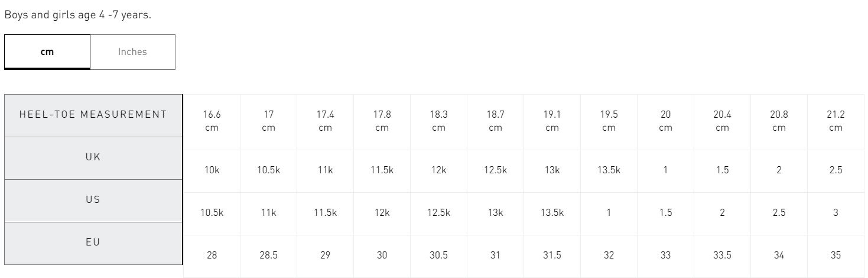Select the US row header
This screenshot has width=868, height=278.
93,201
